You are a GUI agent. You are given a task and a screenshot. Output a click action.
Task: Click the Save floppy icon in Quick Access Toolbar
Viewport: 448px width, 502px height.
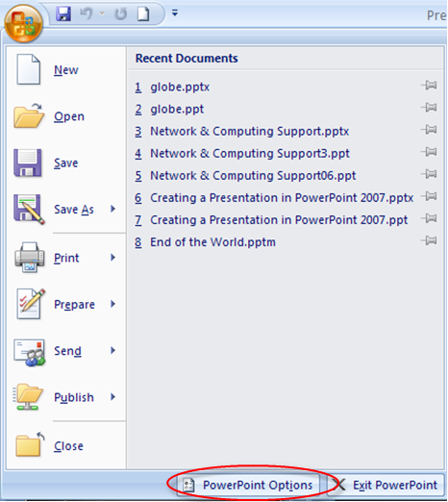(x=63, y=13)
